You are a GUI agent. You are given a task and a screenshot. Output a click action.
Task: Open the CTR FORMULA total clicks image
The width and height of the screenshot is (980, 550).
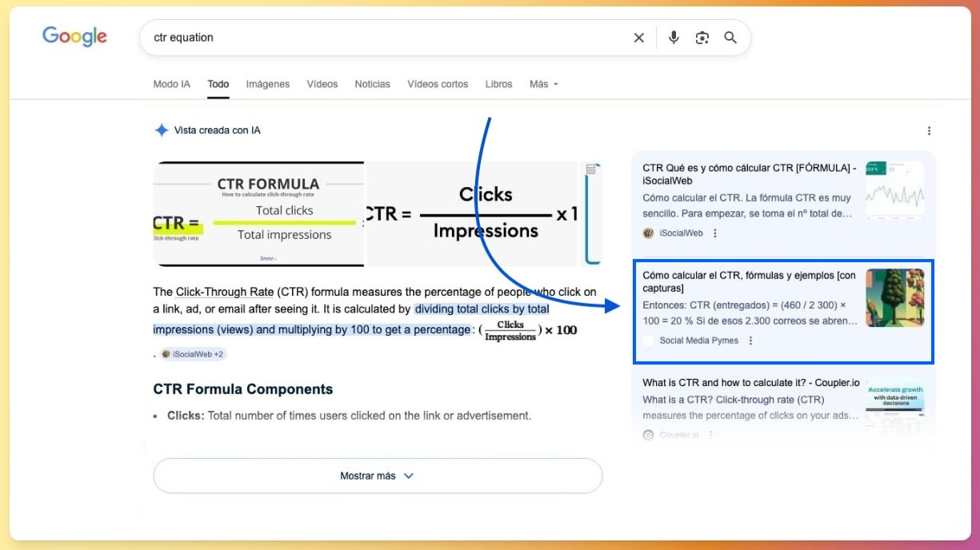tap(258, 213)
